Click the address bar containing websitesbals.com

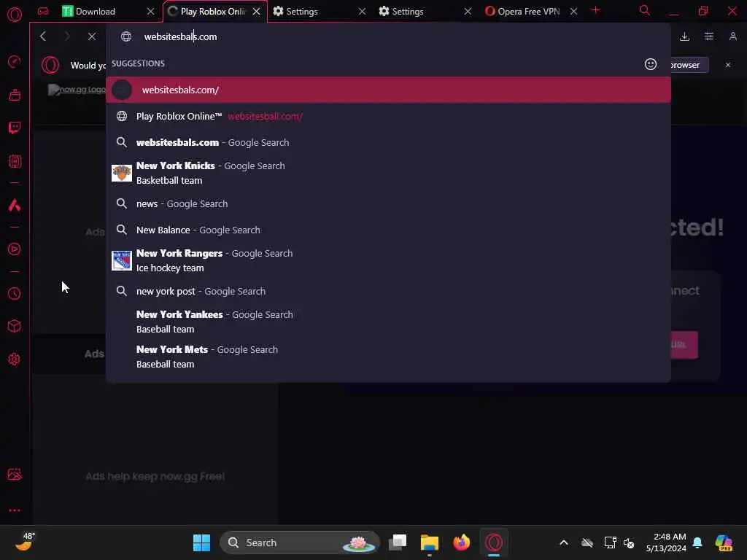click(388, 36)
